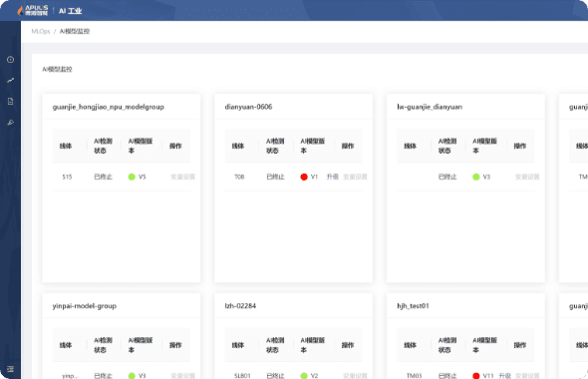The width and height of the screenshot is (588, 379).
Task: Open the trend chart icon in the sidebar
Action: pyautogui.click(x=11, y=81)
